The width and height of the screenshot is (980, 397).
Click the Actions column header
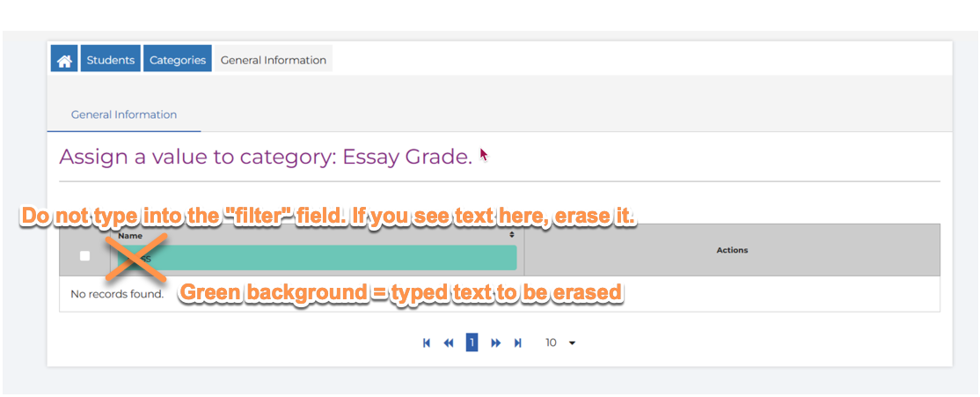pyautogui.click(x=732, y=250)
